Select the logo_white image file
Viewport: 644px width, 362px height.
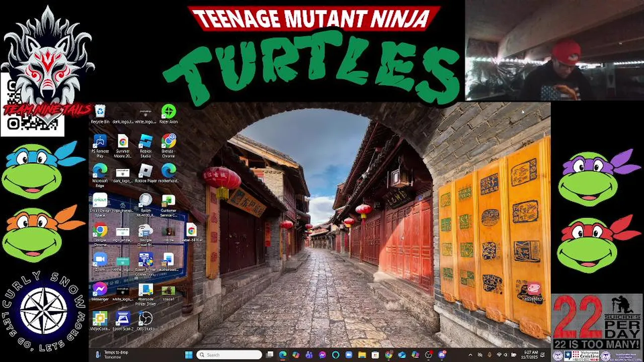[123, 234]
